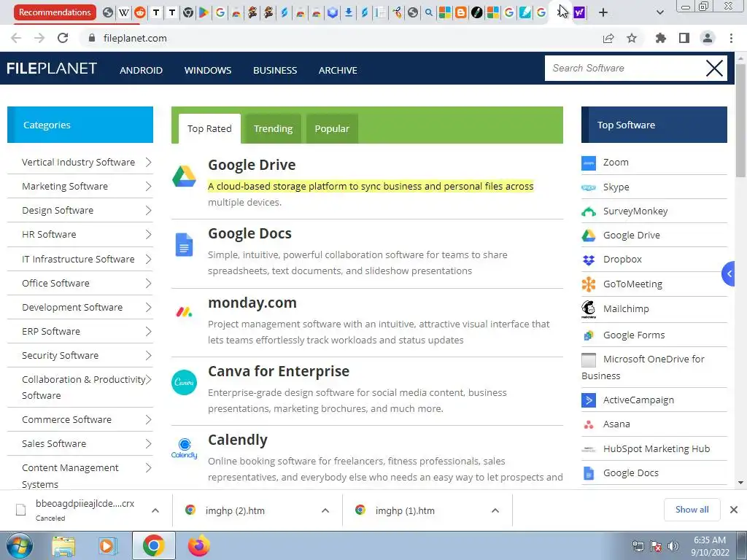Open the browser Extensions puzzle icon
This screenshot has width=747, height=560.
pos(660,38)
